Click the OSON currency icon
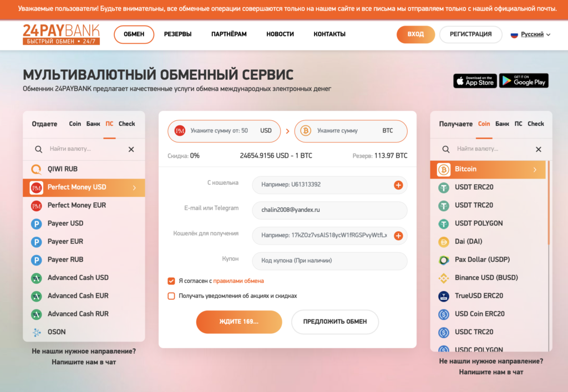Screen dimensions: 568x392 36,332
